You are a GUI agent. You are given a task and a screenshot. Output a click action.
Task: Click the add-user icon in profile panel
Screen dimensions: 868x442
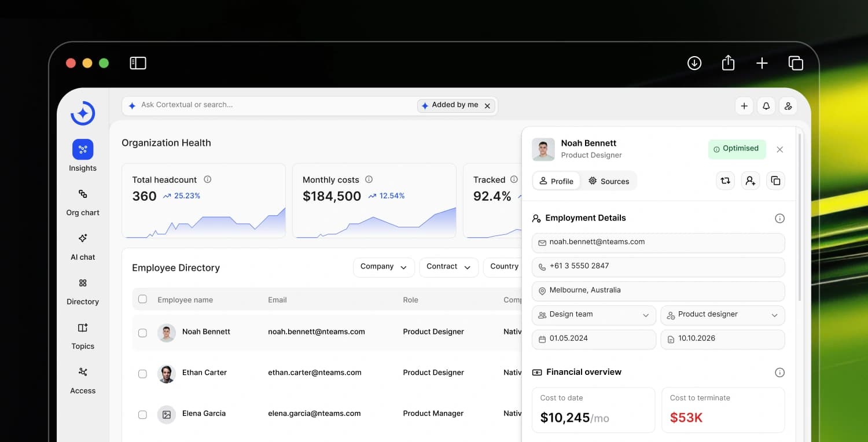(751, 181)
